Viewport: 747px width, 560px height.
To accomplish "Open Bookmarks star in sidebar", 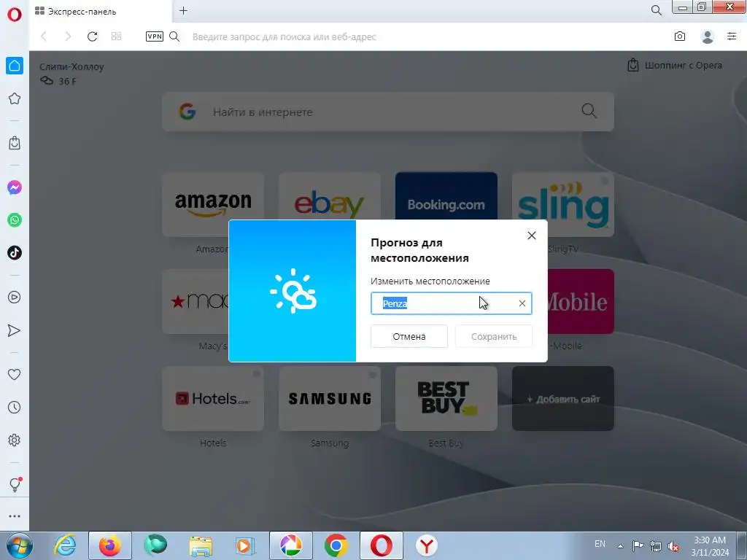I will point(15,98).
